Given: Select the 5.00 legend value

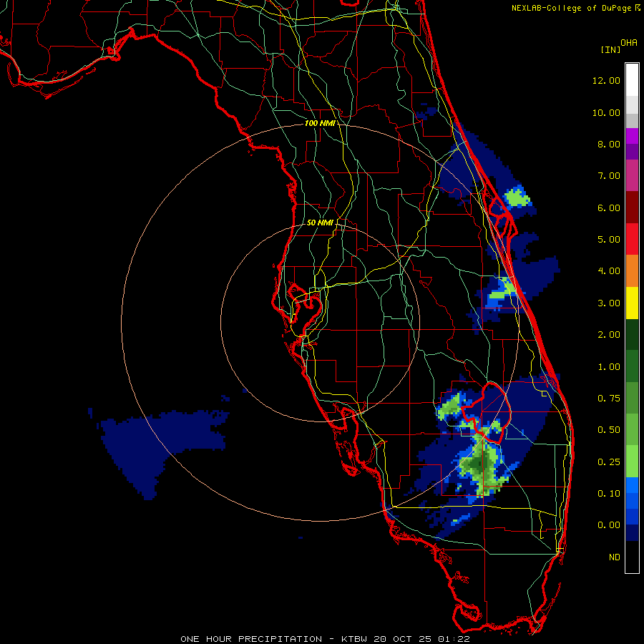Looking at the screenshot, I should (609, 240).
